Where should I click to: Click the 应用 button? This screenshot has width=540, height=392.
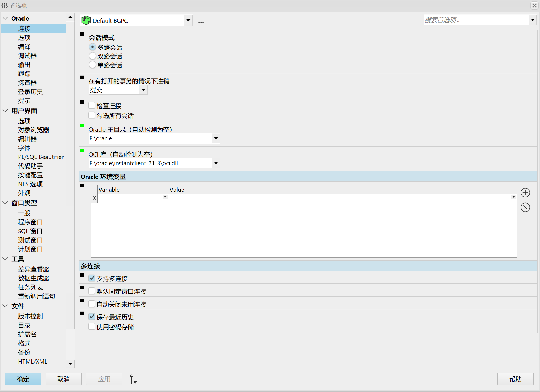[104, 379]
